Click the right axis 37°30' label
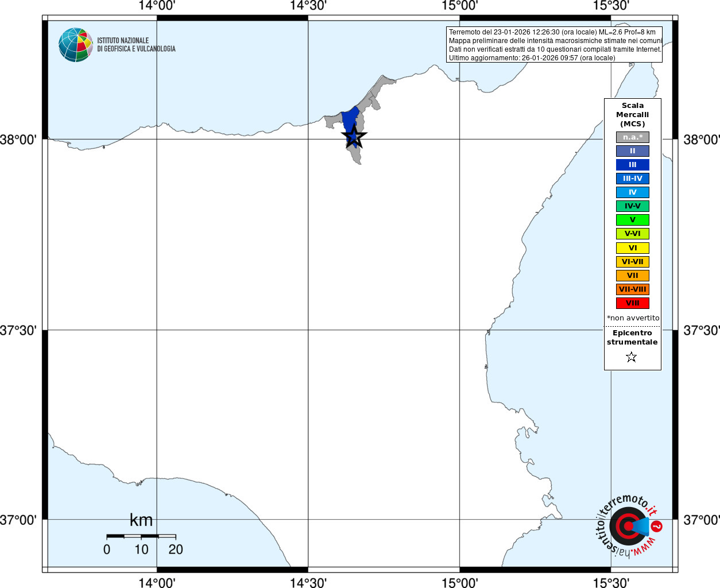720x588 pixels. (x=702, y=330)
